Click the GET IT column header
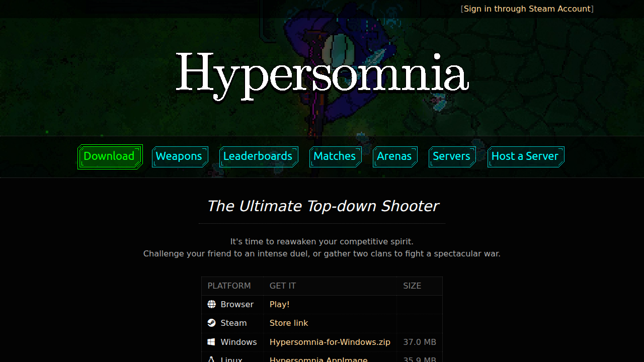This screenshot has height=362, width=644. (x=283, y=286)
